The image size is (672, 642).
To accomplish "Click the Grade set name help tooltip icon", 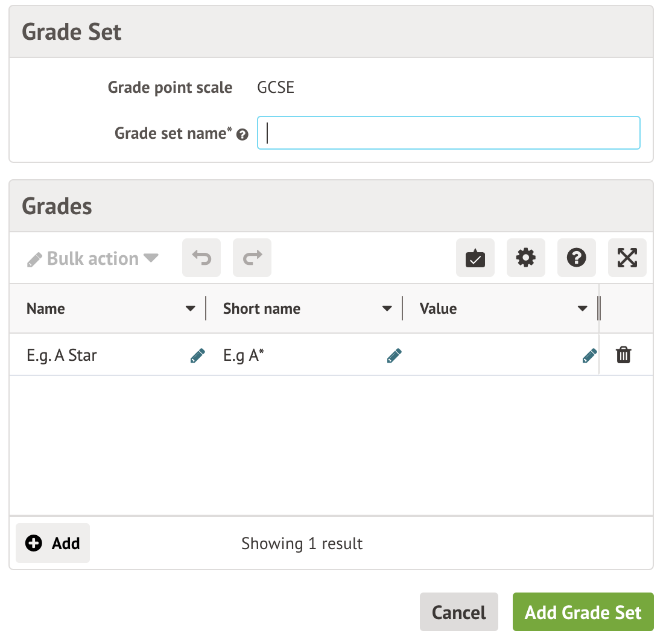I will (x=242, y=135).
